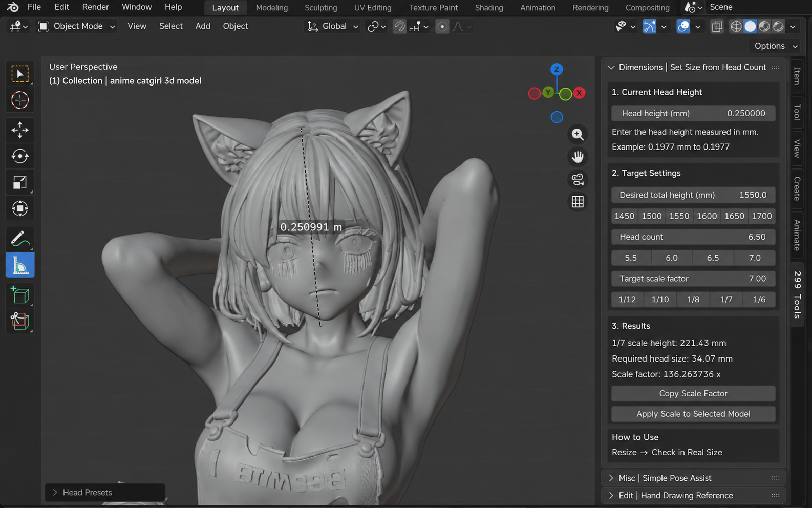Select the Annotate pencil tool
Screen dimensions: 812x508
click(20, 239)
